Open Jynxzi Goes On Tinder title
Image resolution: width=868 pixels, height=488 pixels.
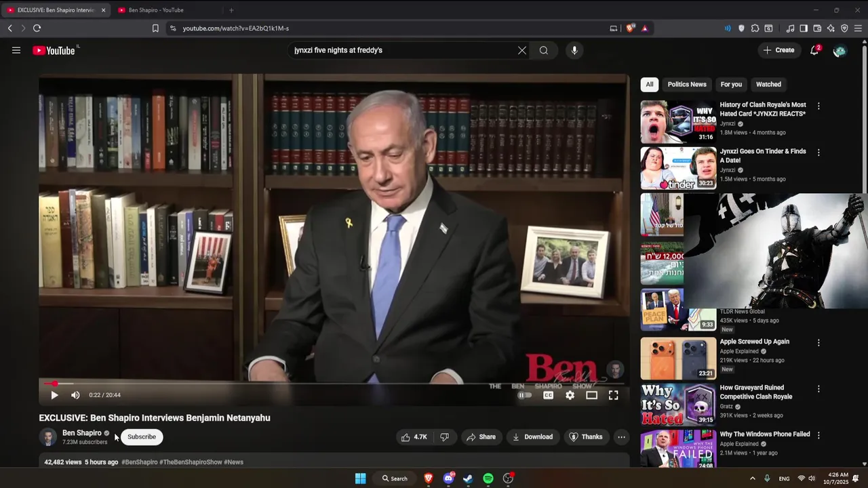(x=763, y=156)
